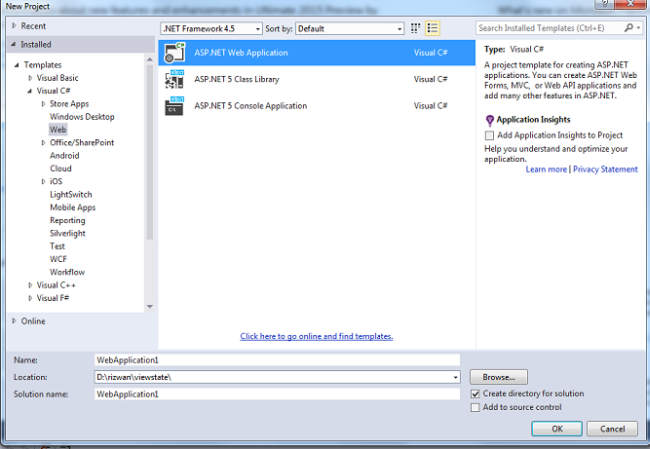Image resolution: width=650 pixels, height=449 pixels.
Task: Click the Solution name input field
Action: [x=277, y=394]
